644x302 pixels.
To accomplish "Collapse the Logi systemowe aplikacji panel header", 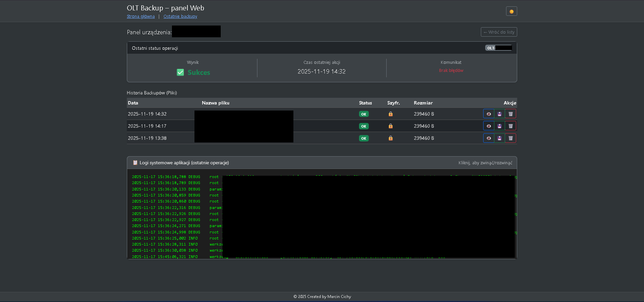I will 322,163.
